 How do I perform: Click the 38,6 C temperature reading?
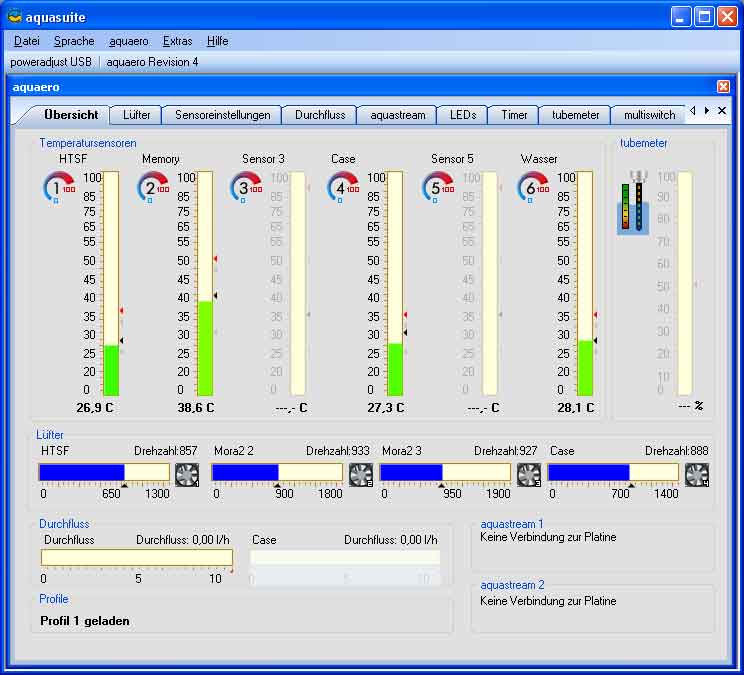pos(196,407)
